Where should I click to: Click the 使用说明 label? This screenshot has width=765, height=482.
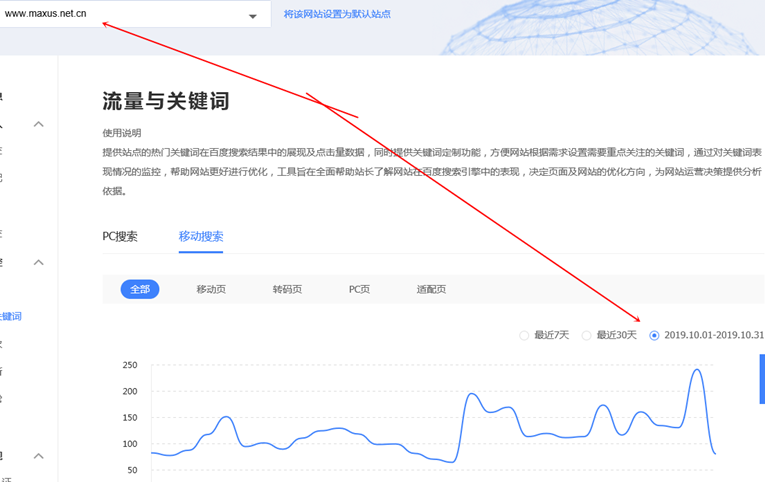click(x=121, y=133)
